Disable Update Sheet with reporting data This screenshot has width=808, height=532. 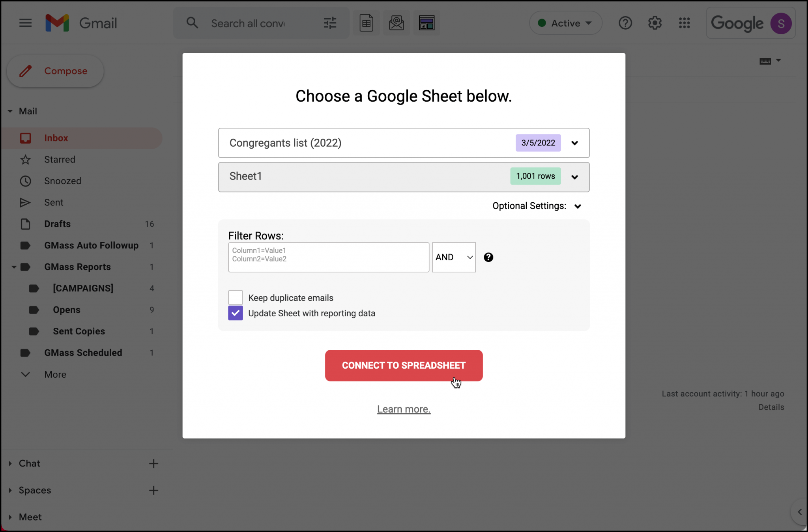click(235, 313)
